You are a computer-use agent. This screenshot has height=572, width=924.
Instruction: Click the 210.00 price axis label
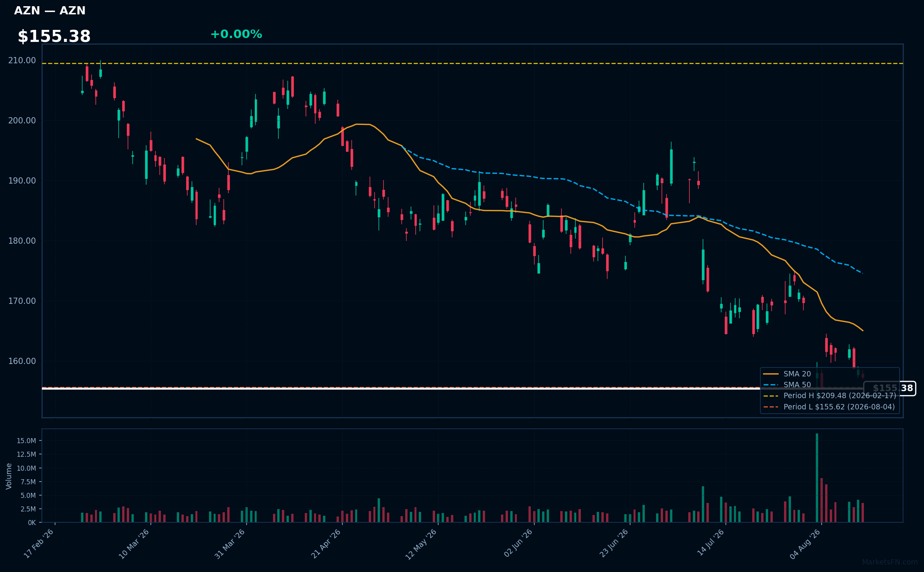[22, 61]
